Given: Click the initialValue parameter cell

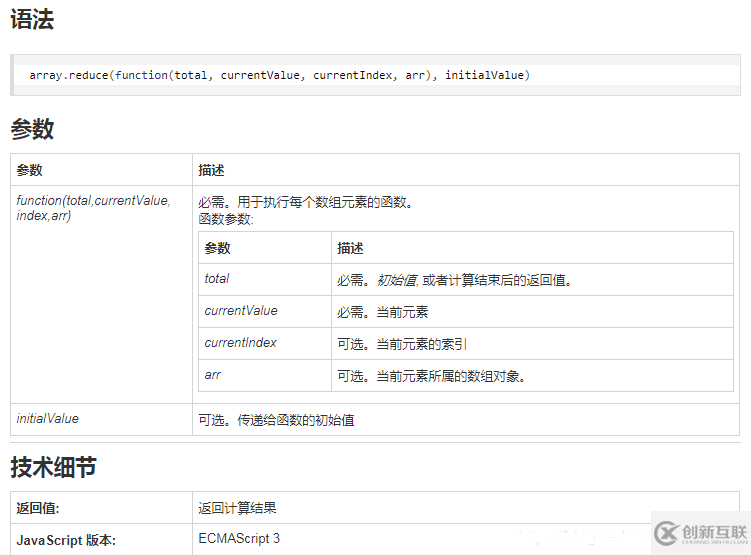Looking at the screenshot, I should (x=101, y=419).
